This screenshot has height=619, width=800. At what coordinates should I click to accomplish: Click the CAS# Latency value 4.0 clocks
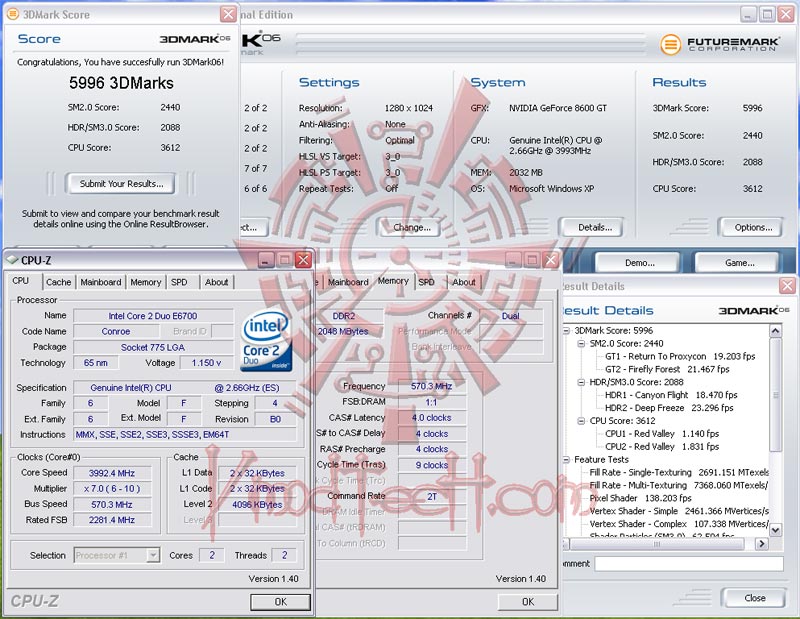pyautogui.click(x=432, y=417)
